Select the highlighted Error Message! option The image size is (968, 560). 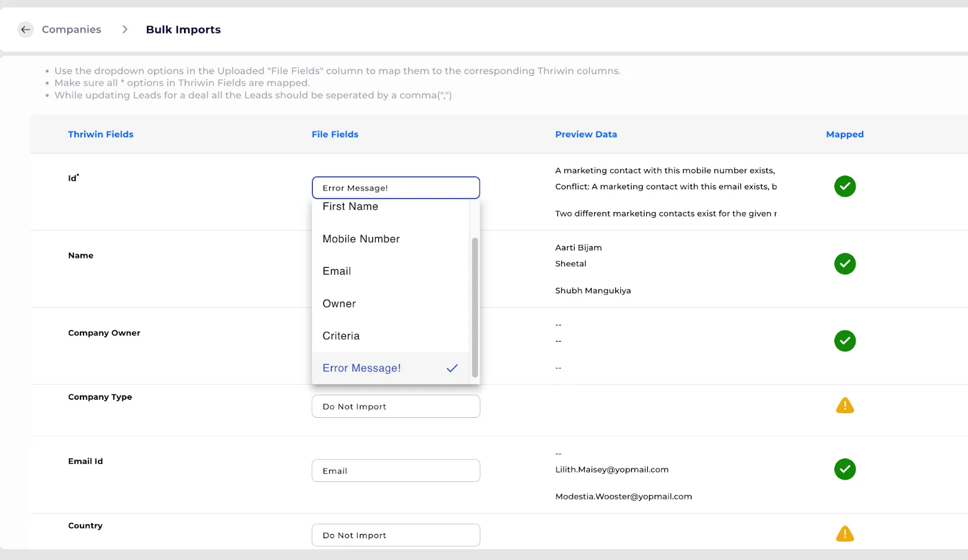click(390, 368)
